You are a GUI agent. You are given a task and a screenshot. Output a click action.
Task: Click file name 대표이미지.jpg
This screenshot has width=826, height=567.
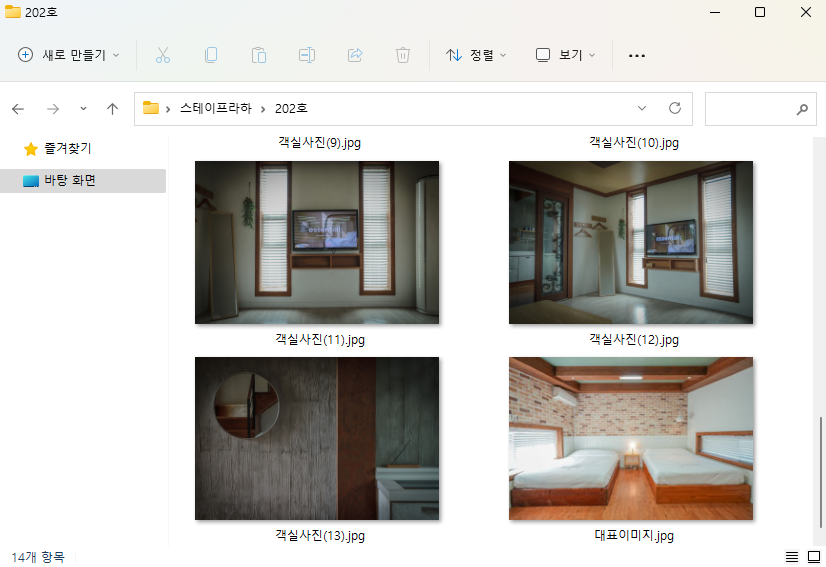pyautogui.click(x=634, y=536)
